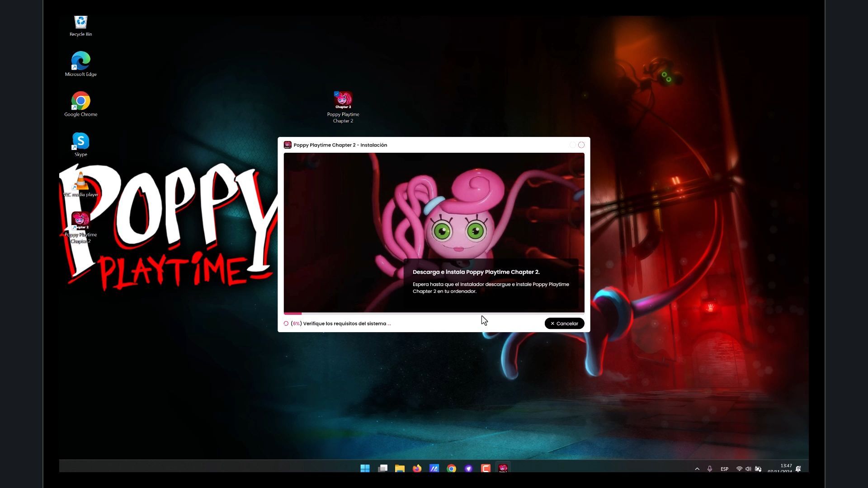The height and width of the screenshot is (488, 868).
Task: Click the 'Poppy Playtime Chapter 2 - Instalación' window title
Action: tap(340, 145)
